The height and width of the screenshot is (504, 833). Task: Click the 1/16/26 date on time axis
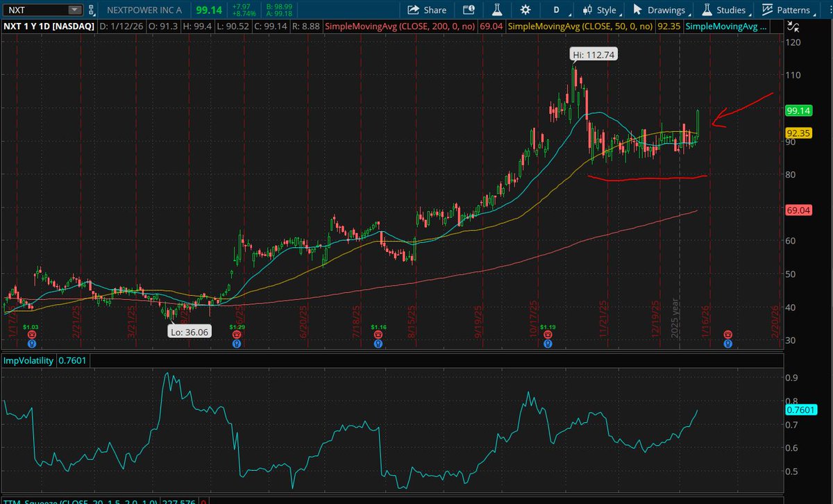tap(704, 320)
